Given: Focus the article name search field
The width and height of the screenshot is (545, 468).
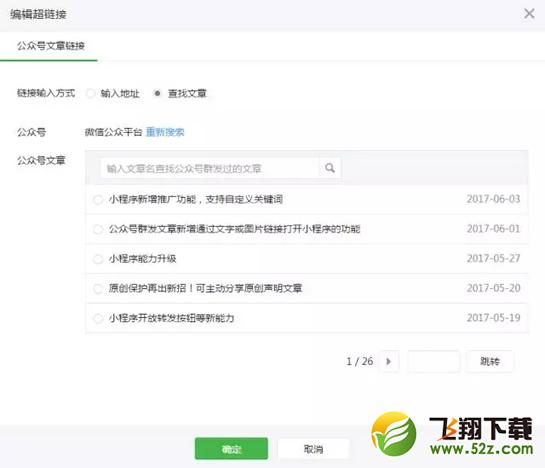Looking at the screenshot, I should [x=210, y=168].
